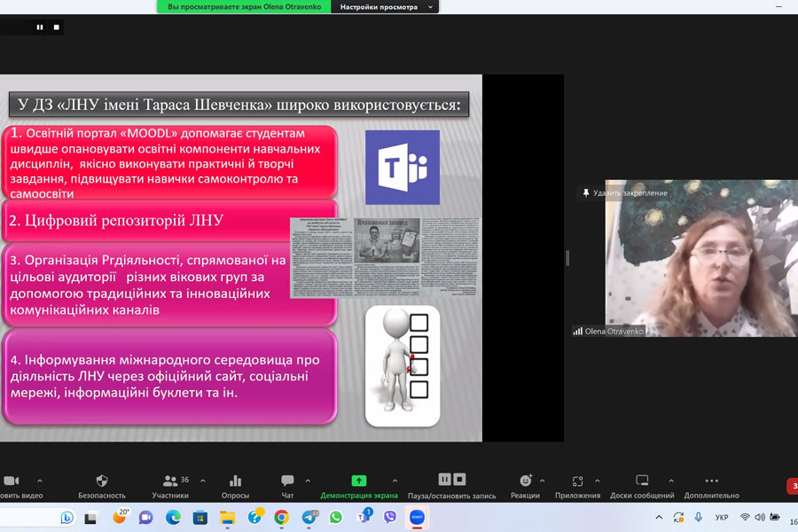Click the green Демонстрация экрана share button

(359, 481)
